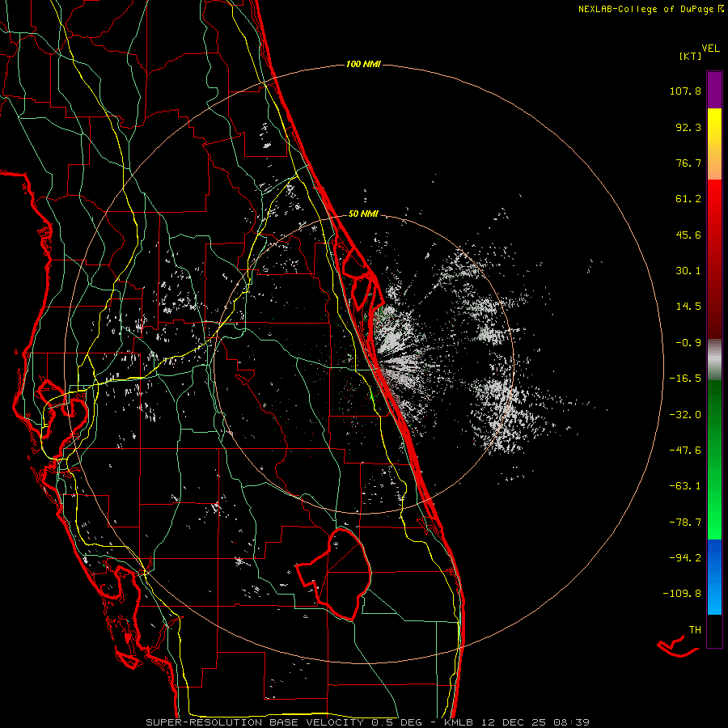
Task: Select the 76.7 legend value
Action: 688,163
